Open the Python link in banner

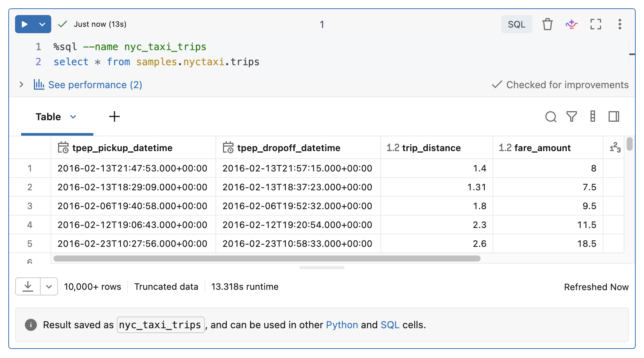[342, 325]
